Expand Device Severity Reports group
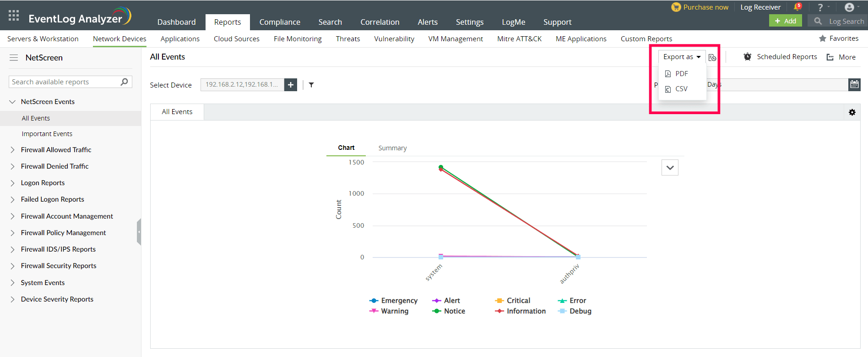 coord(12,299)
